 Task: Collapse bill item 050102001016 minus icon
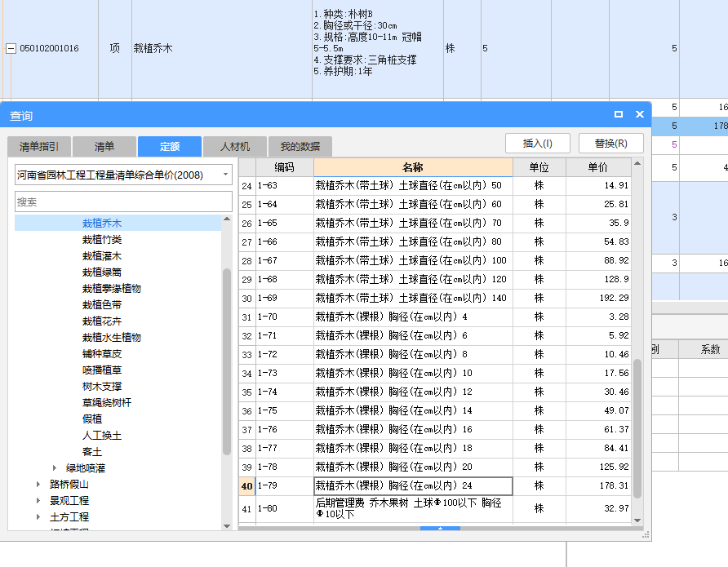coord(11,48)
